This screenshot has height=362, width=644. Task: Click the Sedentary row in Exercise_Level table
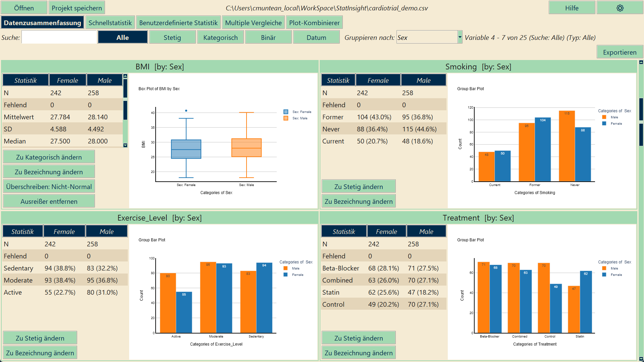pos(65,268)
